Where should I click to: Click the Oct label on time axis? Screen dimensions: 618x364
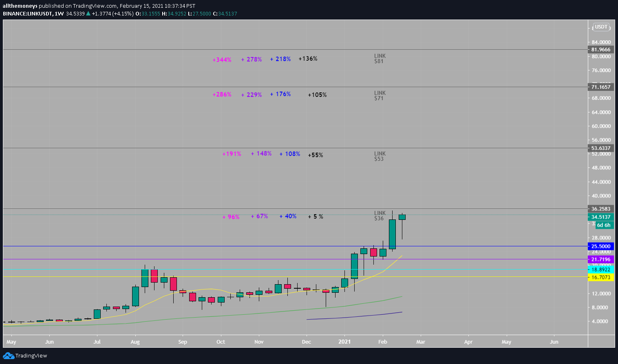point(221,342)
